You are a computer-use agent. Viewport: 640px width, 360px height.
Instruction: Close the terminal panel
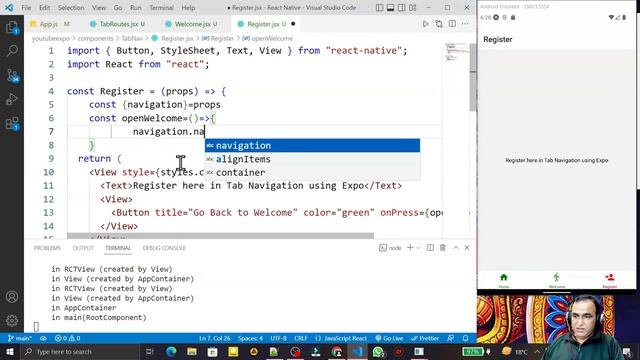467,248
